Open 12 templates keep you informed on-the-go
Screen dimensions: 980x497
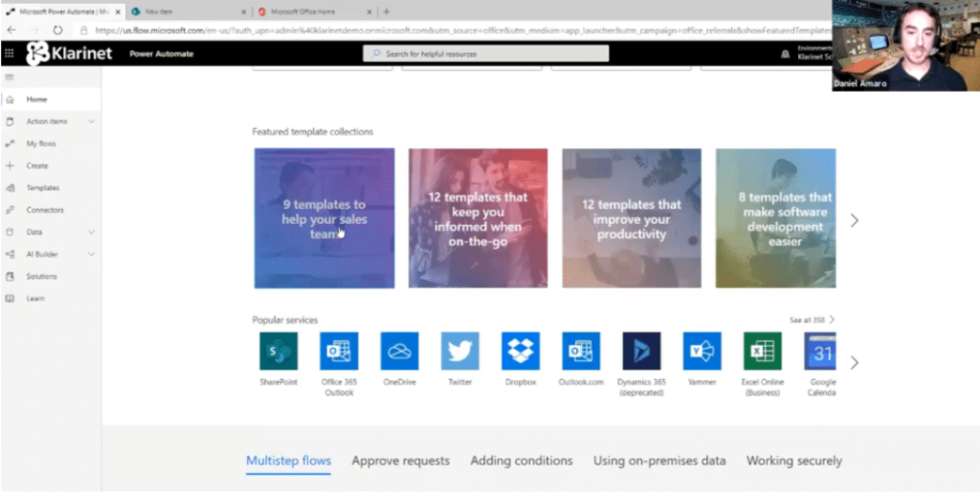tap(479, 218)
